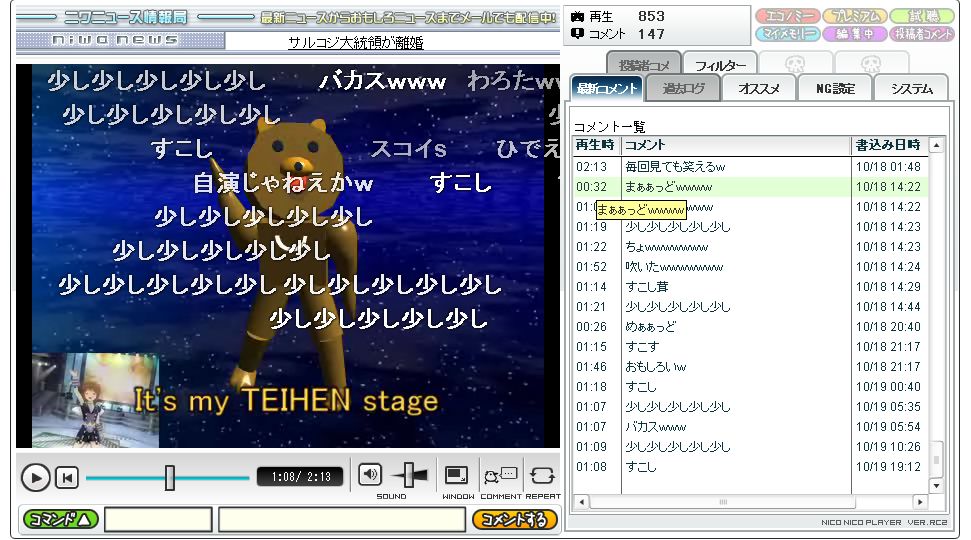Viewport: 971px width, 540px height.
Task: Open the サルコジ大統領が離婚 news link
Action: (355, 43)
